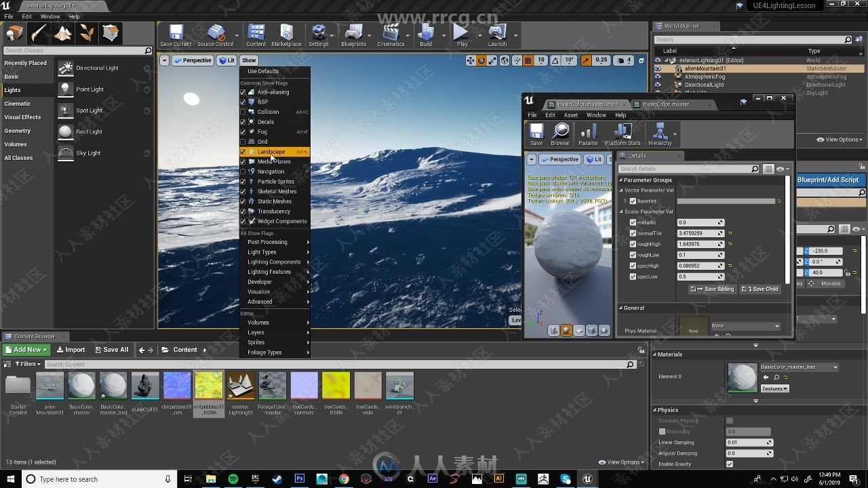Toggle the BSP show flag
Image resolution: width=868 pixels, height=488 pixels.
tap(243, 102)
